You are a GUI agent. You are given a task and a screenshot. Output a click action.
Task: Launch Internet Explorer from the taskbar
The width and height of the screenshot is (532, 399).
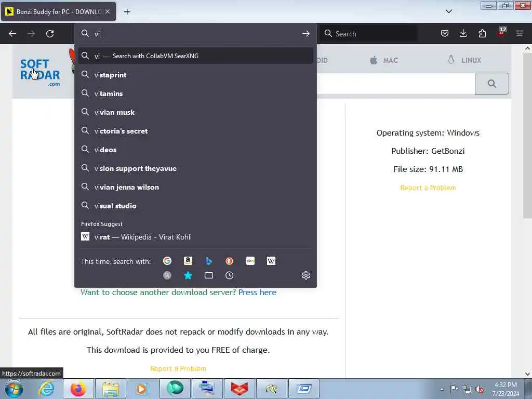[x=46, y=389]
